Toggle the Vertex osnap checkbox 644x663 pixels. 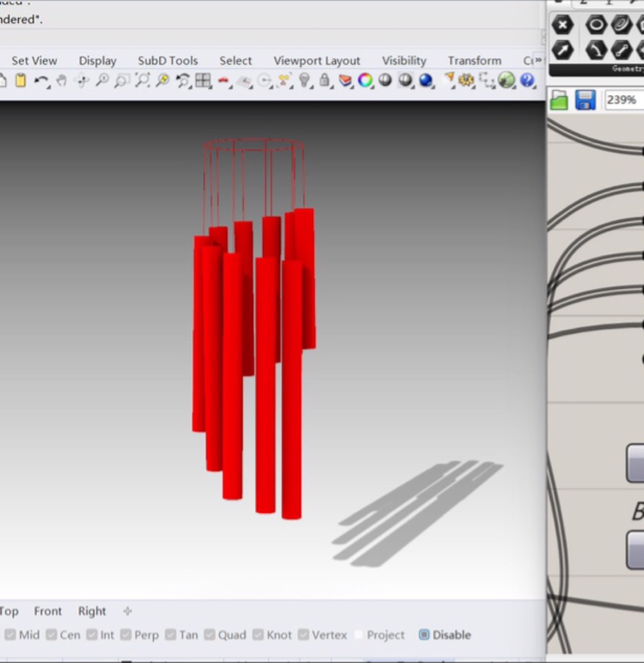[303, 635]
